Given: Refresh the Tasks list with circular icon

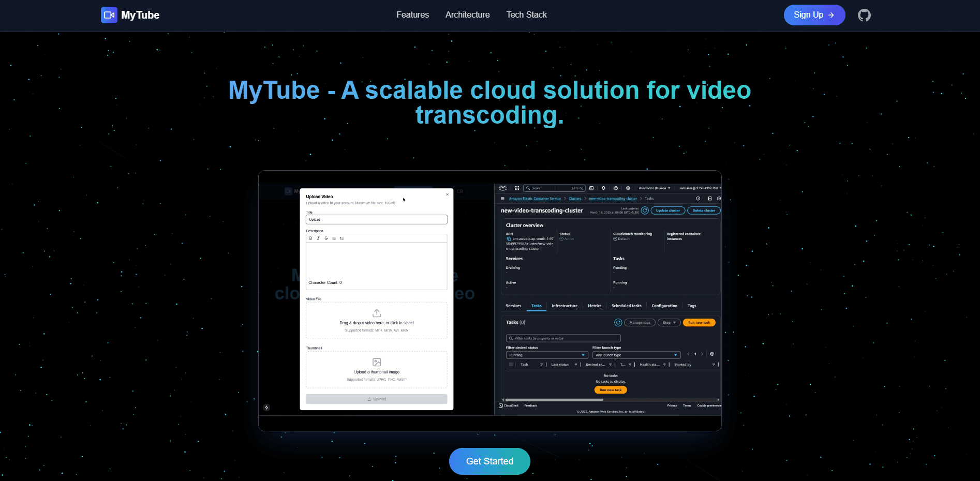Looking at the screenshot, I should pyautogui.click(x=618, y=323).
